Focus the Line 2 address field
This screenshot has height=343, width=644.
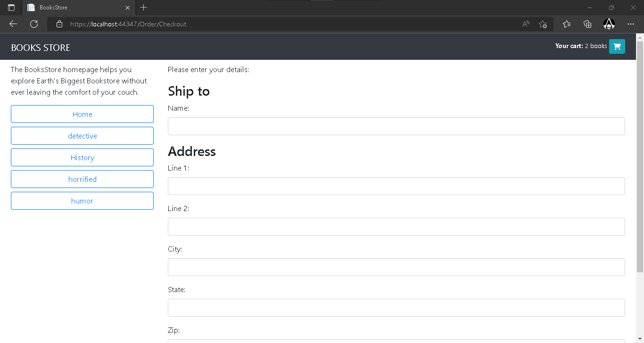click(396, 227)
